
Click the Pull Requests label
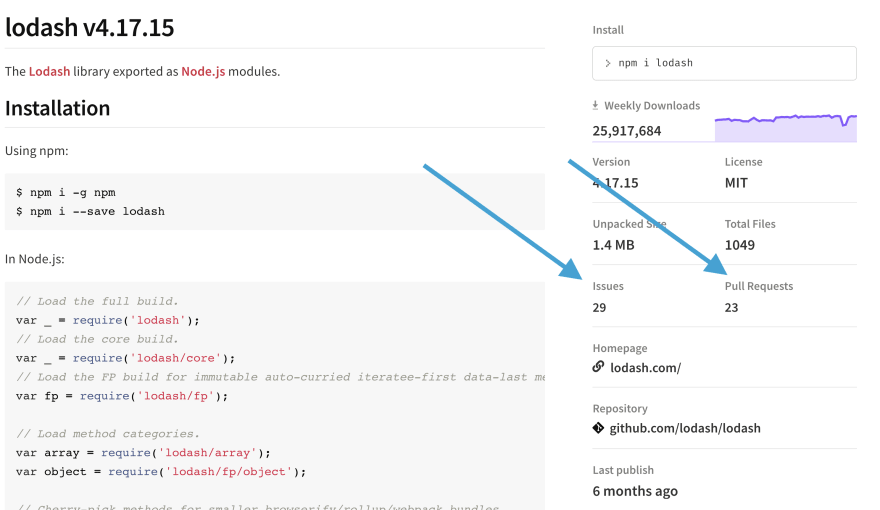point(759,286)
